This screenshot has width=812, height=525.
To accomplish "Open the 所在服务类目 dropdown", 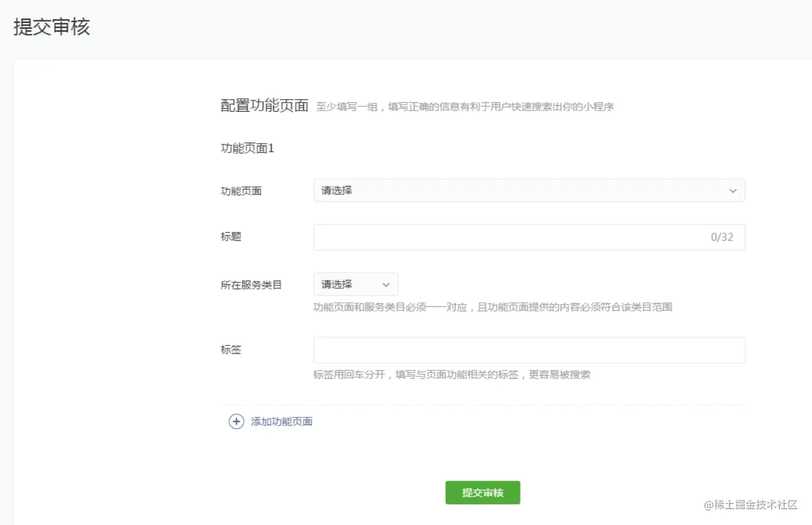I will (x=356, y=284).
